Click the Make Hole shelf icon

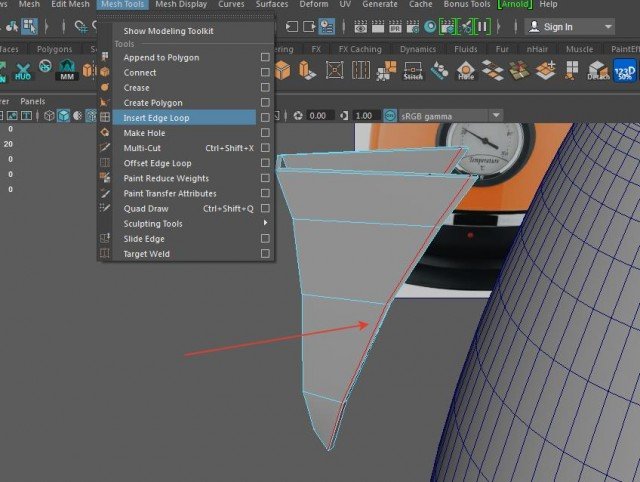465,70
